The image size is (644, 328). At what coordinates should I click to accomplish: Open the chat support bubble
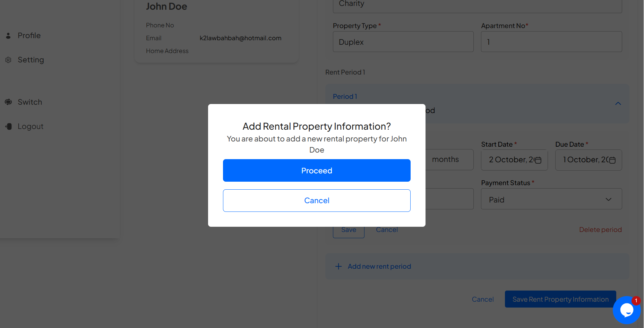pyautogui.click(x=627, y=310)
